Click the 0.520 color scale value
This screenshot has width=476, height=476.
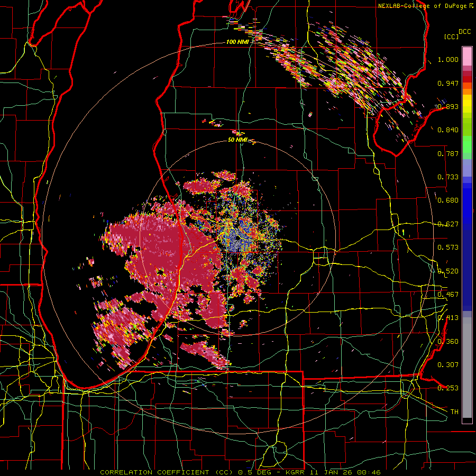coord(448,271)
